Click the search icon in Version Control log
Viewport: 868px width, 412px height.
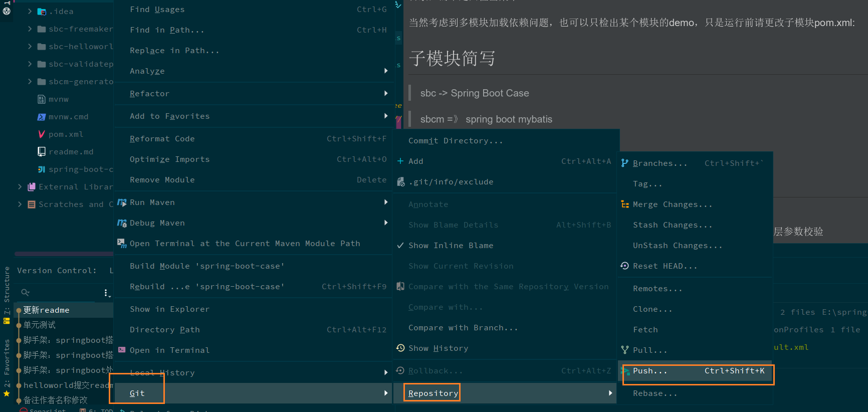[x=25, y=292]
